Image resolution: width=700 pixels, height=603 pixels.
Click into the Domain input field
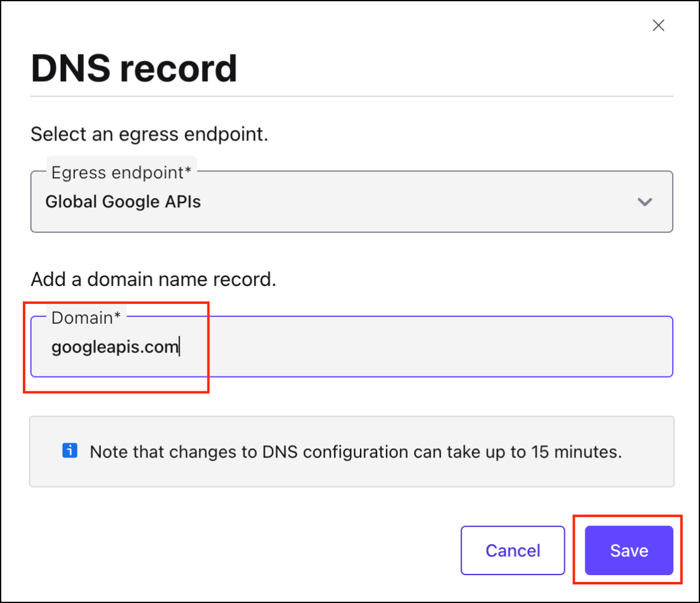point(351,347)
